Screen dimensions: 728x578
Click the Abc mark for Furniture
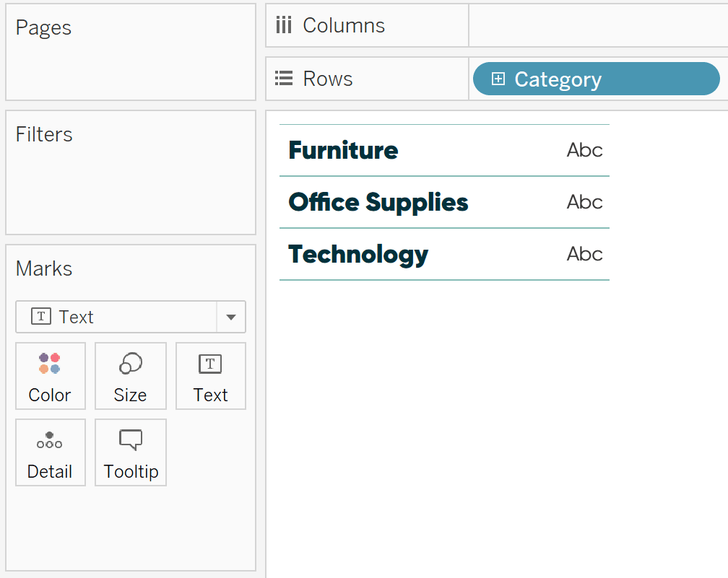coord(584,150)
